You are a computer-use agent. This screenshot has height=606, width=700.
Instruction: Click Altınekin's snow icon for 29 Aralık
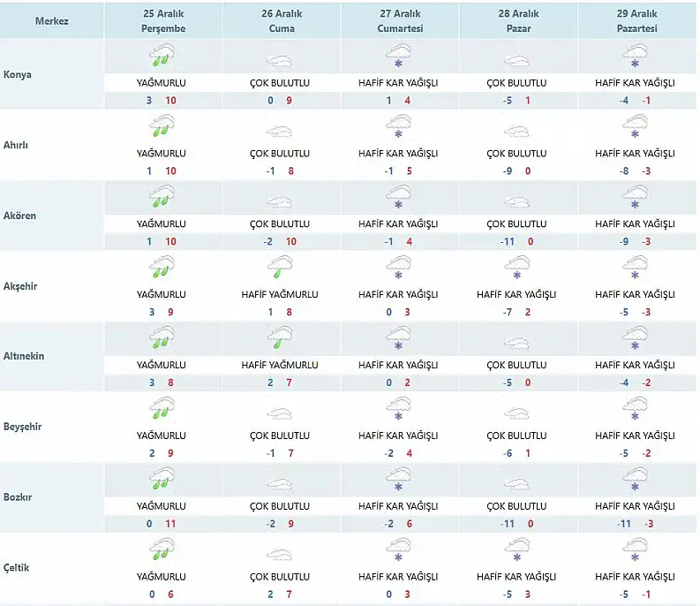point(634,339)
